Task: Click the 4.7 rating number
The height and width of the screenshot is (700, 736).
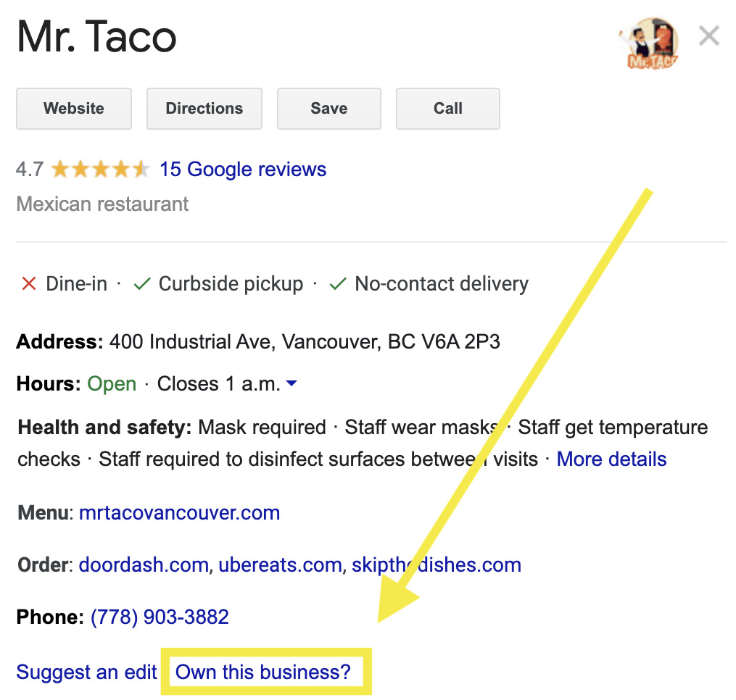Action: (x=30, y=170)
